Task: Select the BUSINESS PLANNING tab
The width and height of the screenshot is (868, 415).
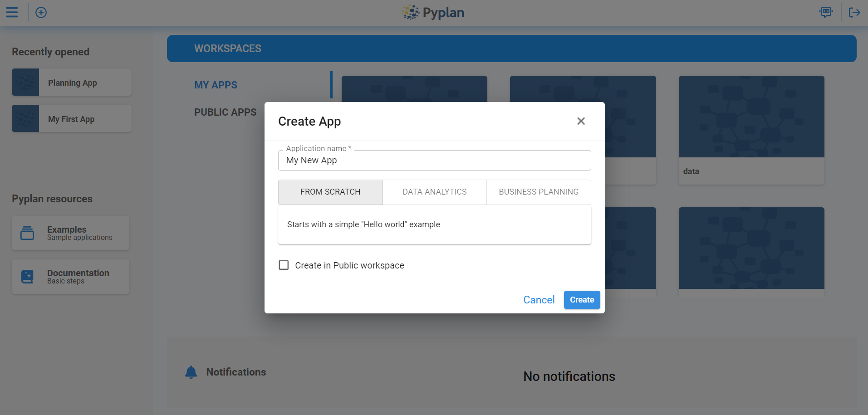Action: 538,192
